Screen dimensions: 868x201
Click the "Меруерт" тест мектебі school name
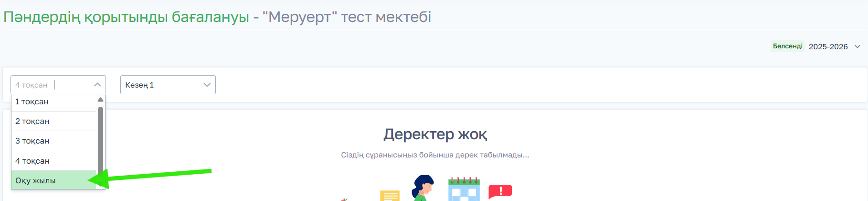pyautogui.click(x=347, y=17)
